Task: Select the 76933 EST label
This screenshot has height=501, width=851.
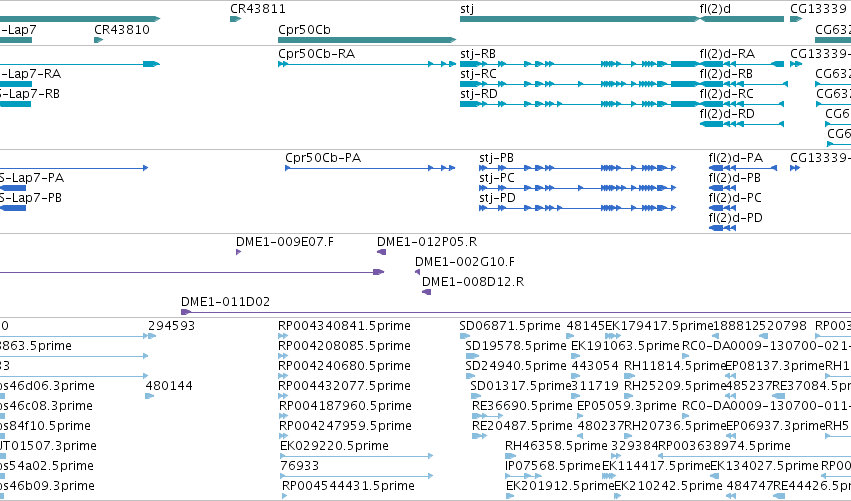Action: (300, 466)
